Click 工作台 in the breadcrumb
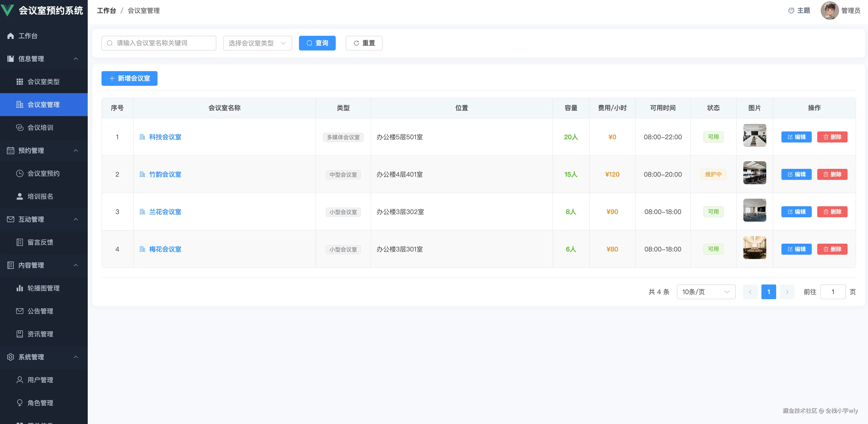 tap(107, 11)
